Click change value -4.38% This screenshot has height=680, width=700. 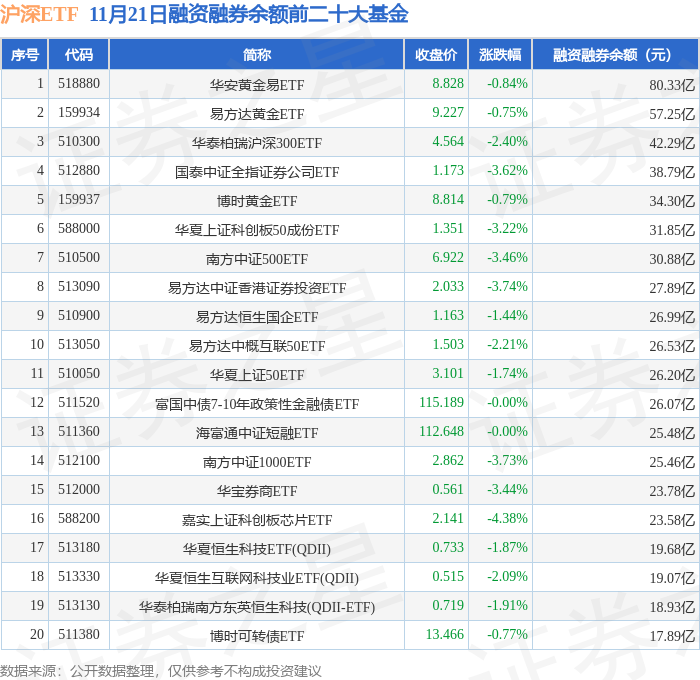[507, 519]
